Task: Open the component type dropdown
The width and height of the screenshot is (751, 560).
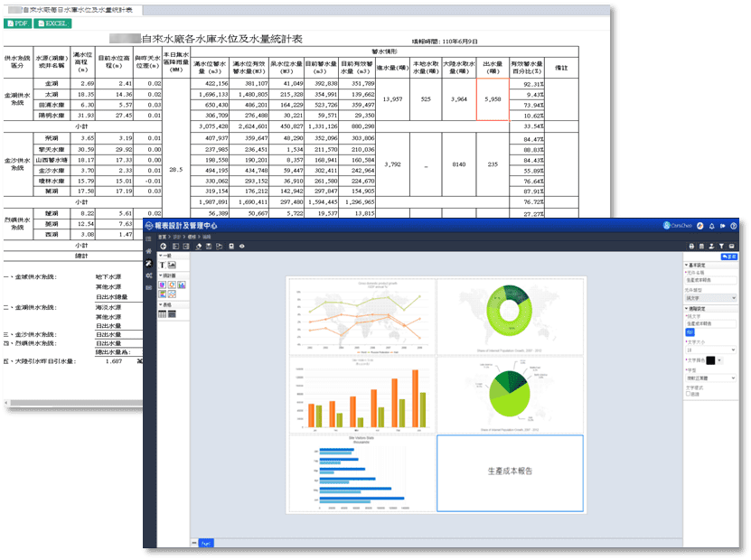Action: (710, 297)
